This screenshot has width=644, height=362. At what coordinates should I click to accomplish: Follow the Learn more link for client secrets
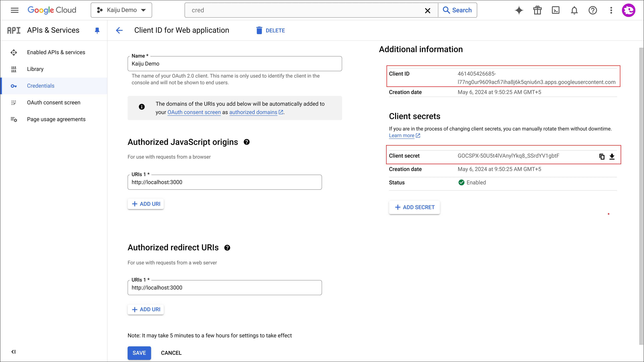pos(404,136)
